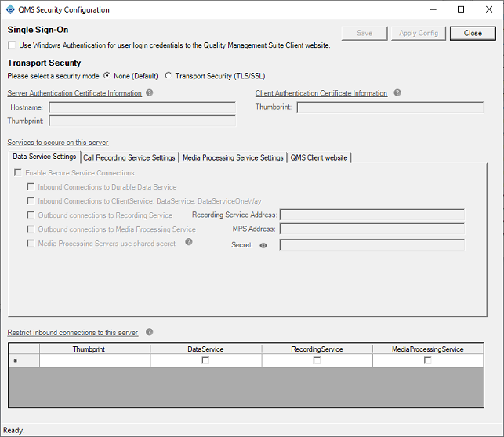504x437 pixels.
Task: Enable Windows Authentication for user login
Action: coord(12,45)
